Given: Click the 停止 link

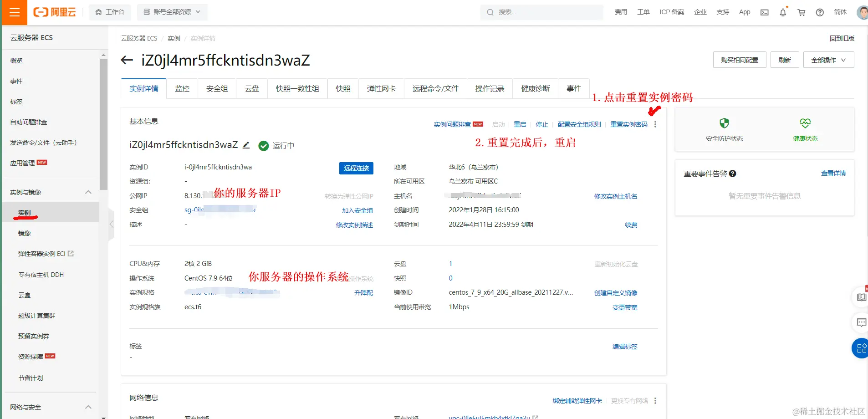Looking at the screenshot, I should [x=542, y=124].
